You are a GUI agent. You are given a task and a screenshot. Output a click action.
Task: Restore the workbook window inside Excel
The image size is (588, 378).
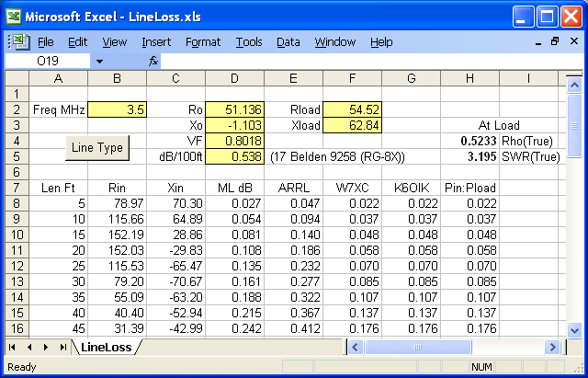click(554, 41)
